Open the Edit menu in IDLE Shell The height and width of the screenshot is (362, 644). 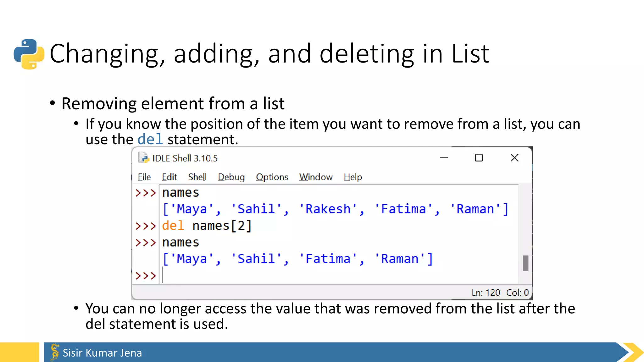[x=169, y=177]
